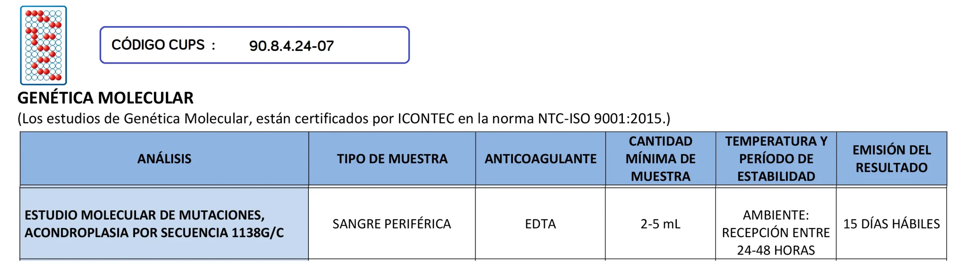Click the GENÉTICA MOLECULAR heading
The width and height of the screenshot is (980, 273).
pyautogui.click(x=105, y=98)
